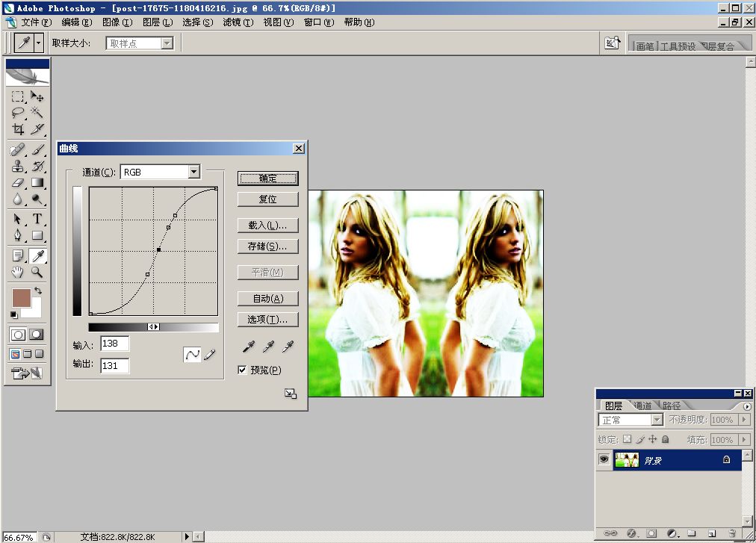The height and width of the screenshot is (543, 756).
Task: Click the 自动(A) auto button
Action: 267,298
